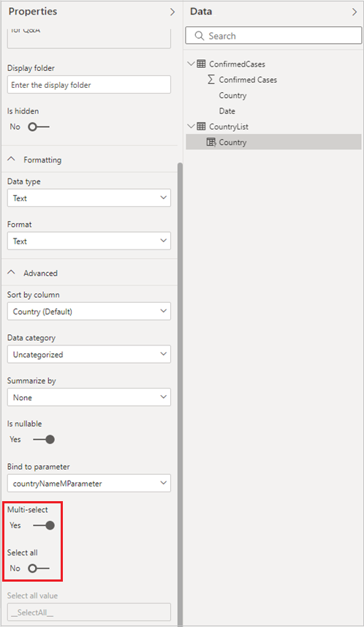The height and width of the screenshot is (627, 364).
Task: Collapse the Formatting section
Action: pos(12,159)
